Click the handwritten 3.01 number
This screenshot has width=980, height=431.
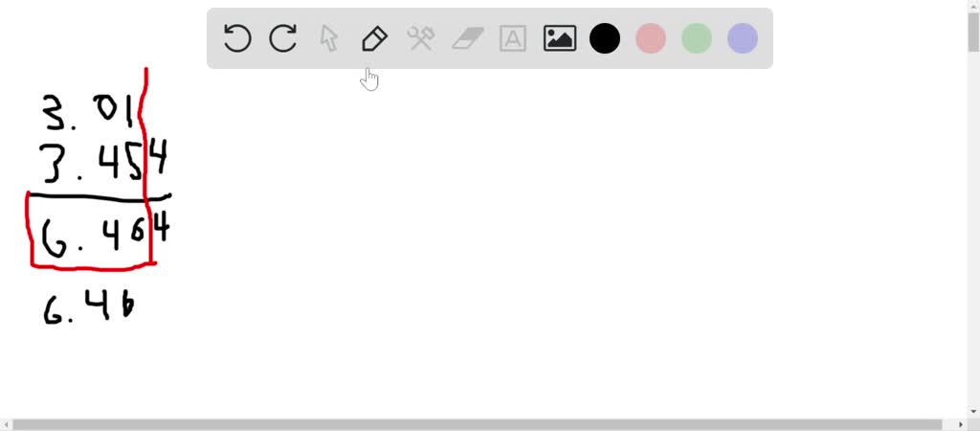(x=88, y=112)
